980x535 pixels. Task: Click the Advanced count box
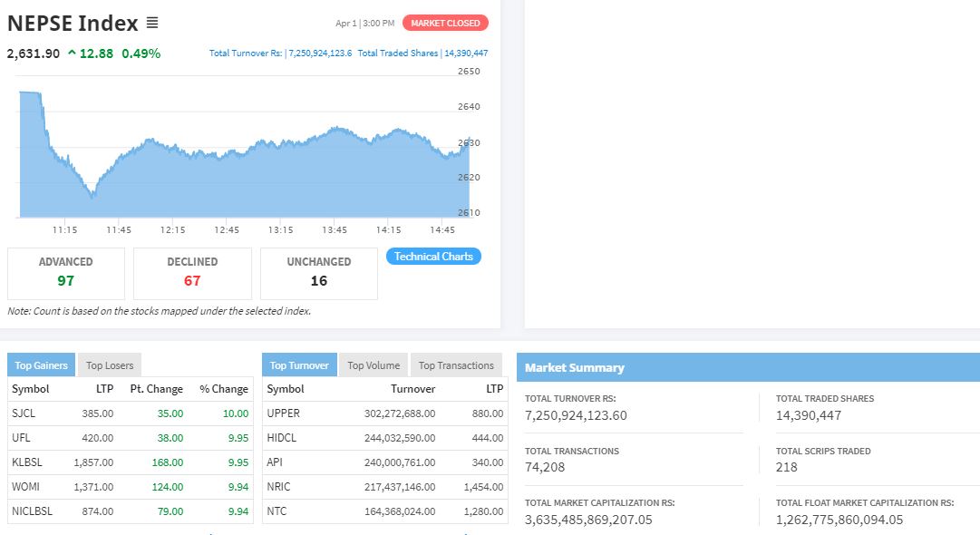(66, 272)
